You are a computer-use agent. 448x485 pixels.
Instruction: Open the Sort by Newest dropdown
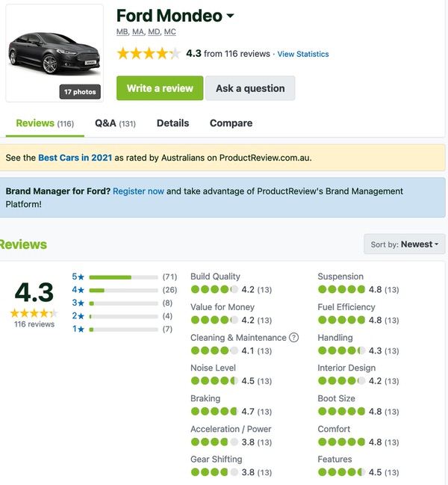(405, 244)
